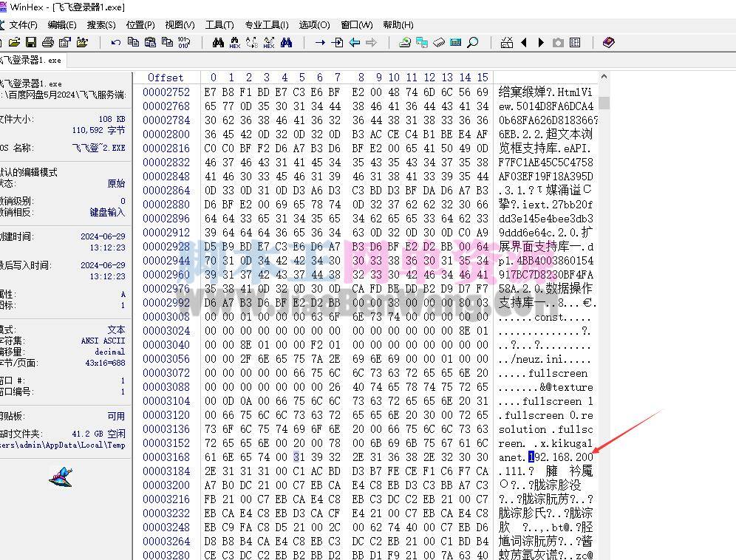Click the blue Back arrow icon
The image size is (736, 560).
355,43
